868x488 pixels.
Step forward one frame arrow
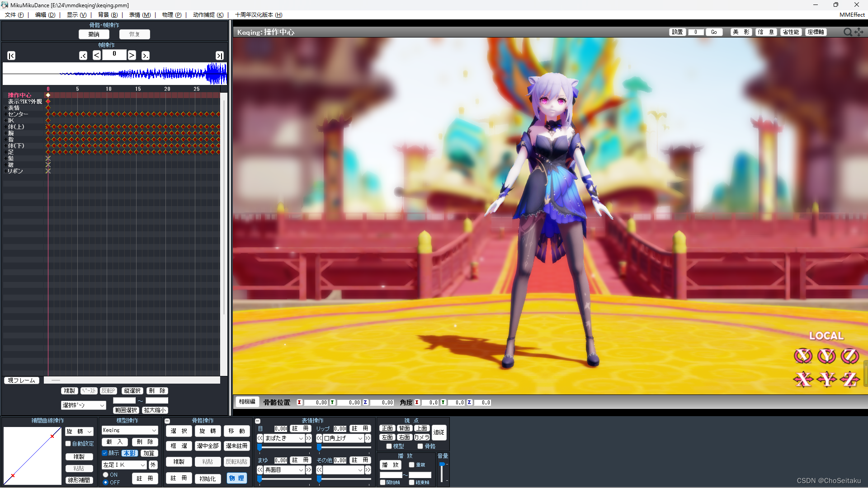pyautogui.click(x=132, y=55)
